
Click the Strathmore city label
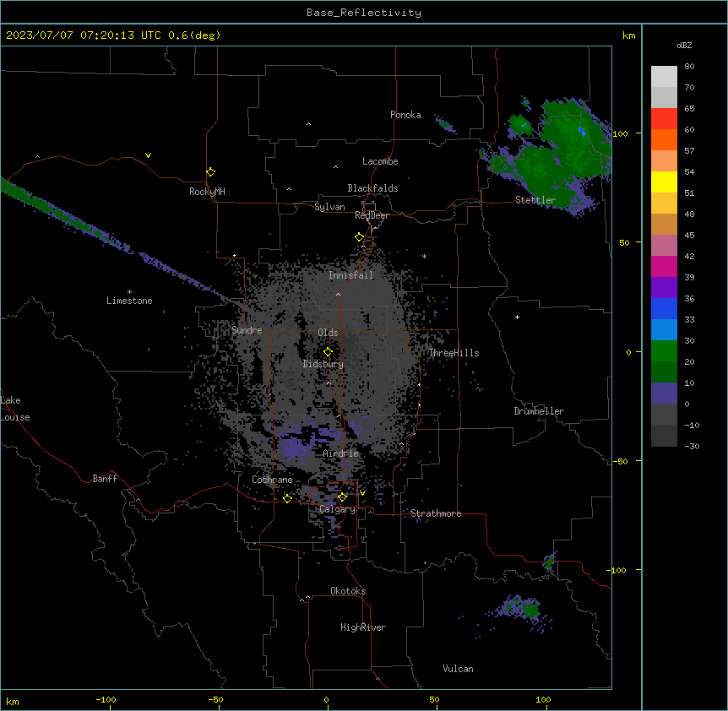coord(436,513)
